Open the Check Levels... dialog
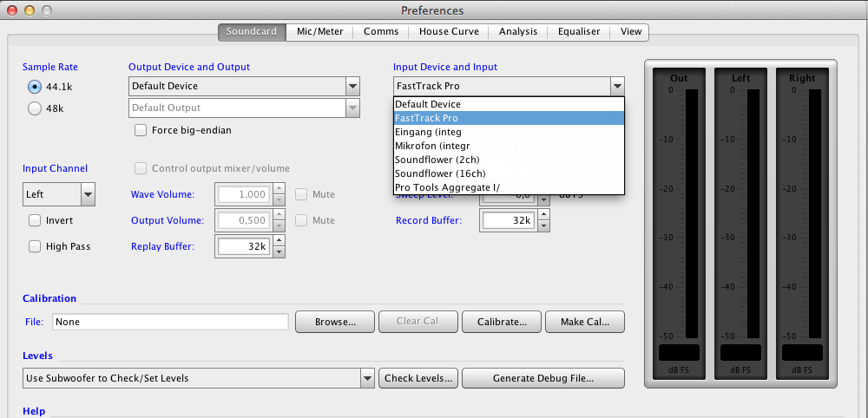Screen dimensions: 868x418 pos(418,378)
